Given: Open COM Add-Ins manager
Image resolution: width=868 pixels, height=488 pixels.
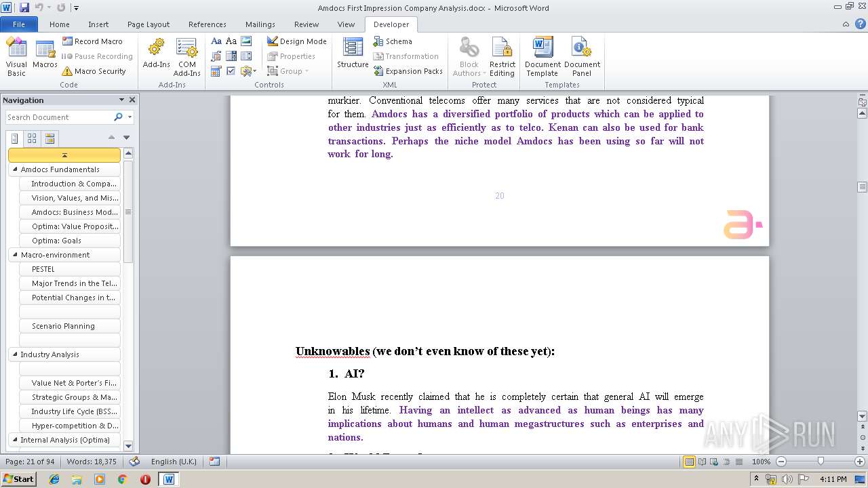Looking at the screenshot, I should 186,57.
